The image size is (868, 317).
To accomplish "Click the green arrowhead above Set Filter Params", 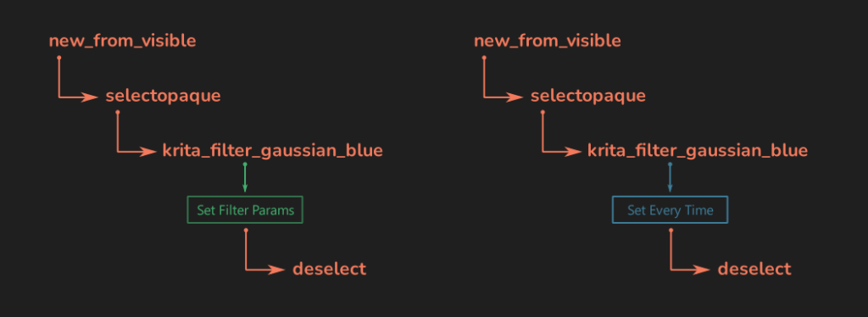I will tap(245, 189).
